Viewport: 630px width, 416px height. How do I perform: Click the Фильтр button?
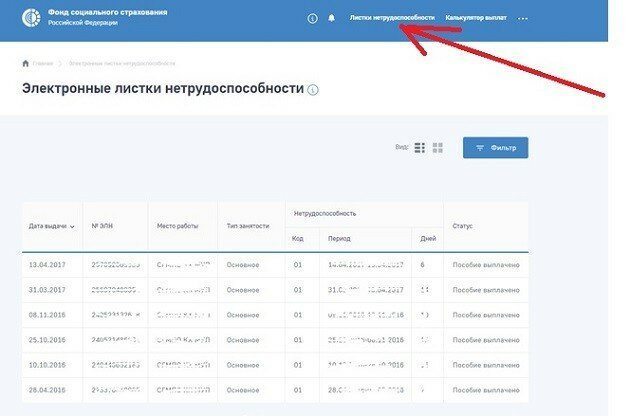click(495, 148)
